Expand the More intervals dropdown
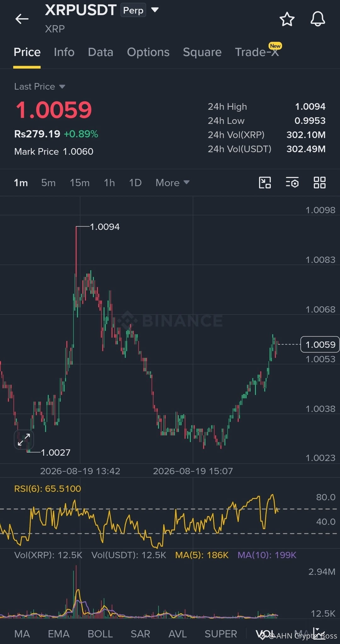 (x=173, y=183)
